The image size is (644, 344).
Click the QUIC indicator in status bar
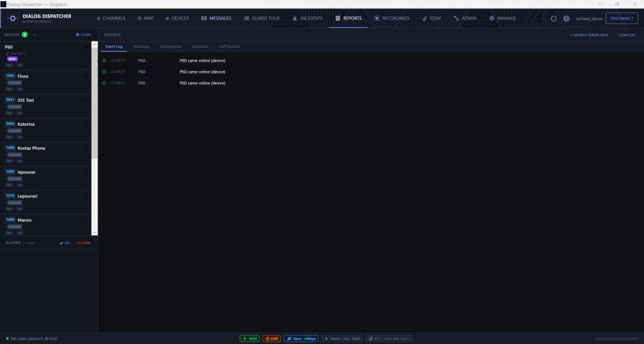pyautogui.click(x=250, y=339)
